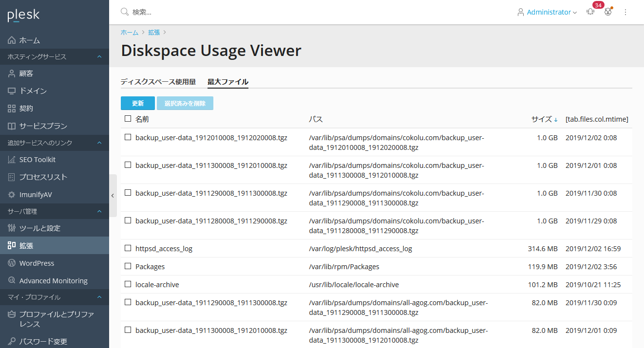Go to ツールと設定 in the sidebar
Viewport: 644px width, 348px height.
pos(39,228)
